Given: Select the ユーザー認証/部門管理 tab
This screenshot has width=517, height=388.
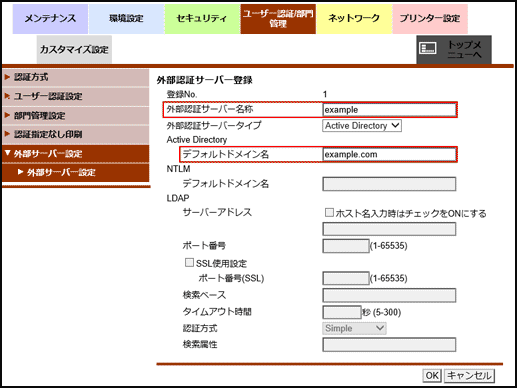Looking at the screenshot, I should (x=278, y=19).
